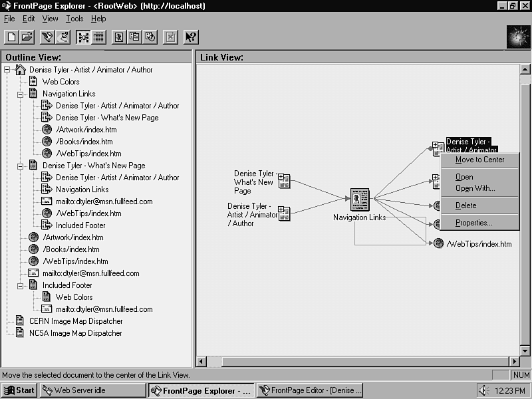Open the Tools menu
Screen dimensions: 532x399
74,19
